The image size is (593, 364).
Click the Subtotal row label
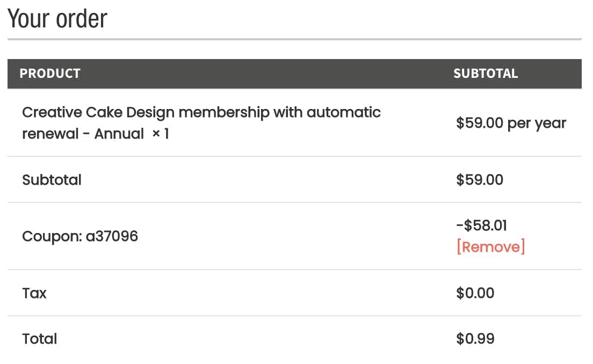52,180
